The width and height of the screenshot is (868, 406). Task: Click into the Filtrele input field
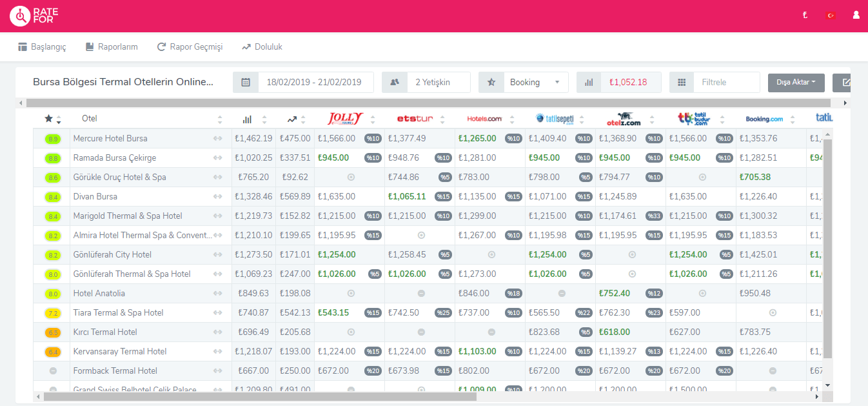(x=727, y=83)
